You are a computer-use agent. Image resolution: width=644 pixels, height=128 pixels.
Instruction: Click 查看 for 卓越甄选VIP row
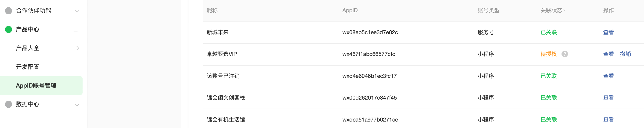(608, 54)
